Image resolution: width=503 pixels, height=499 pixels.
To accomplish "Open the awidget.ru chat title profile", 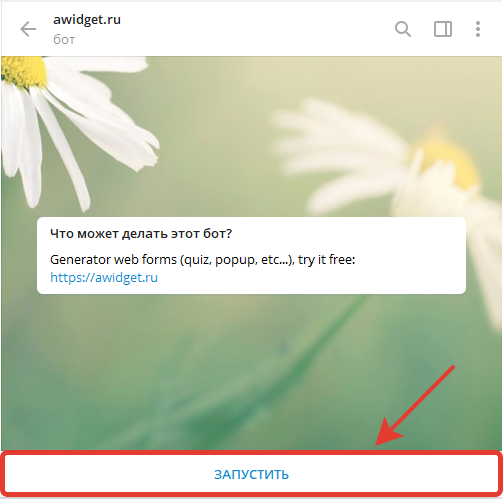I will point(87,20).
